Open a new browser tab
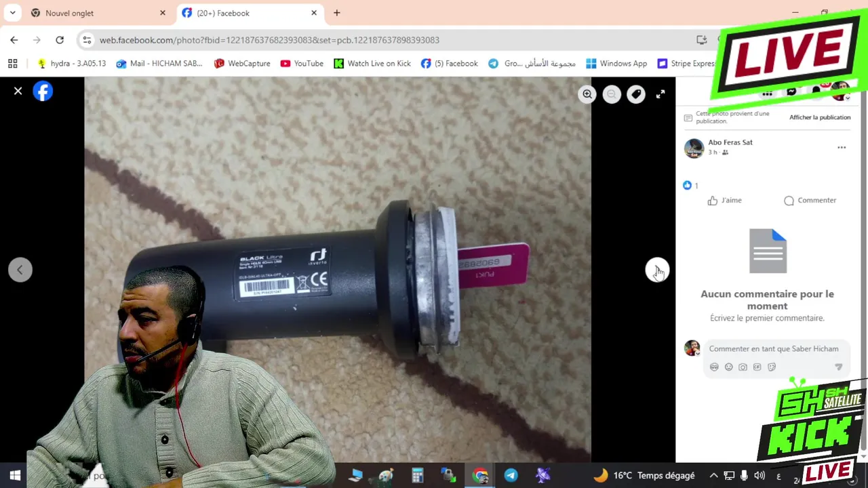Image resolution: width=868 pixels, height=488 pixels. pyautogui.click(x=337, y=13)
